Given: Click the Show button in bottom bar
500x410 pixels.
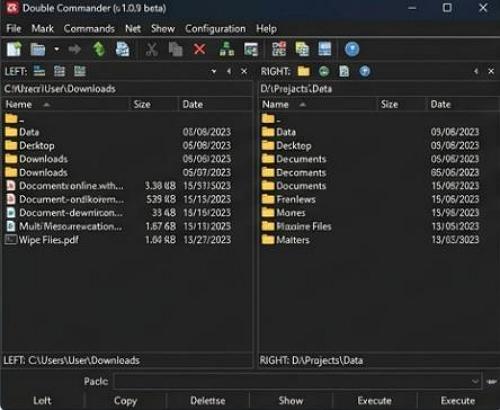Looking at the screenshot, I should [291, 401].
